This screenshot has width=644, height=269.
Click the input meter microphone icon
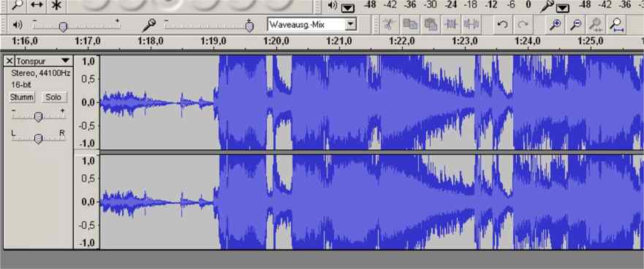click(547, 5)
